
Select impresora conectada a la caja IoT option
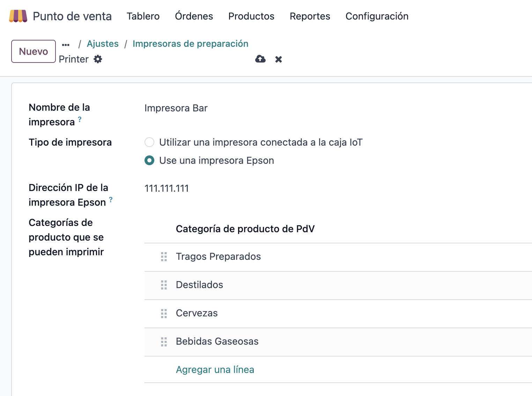click(x=149, y=142)
